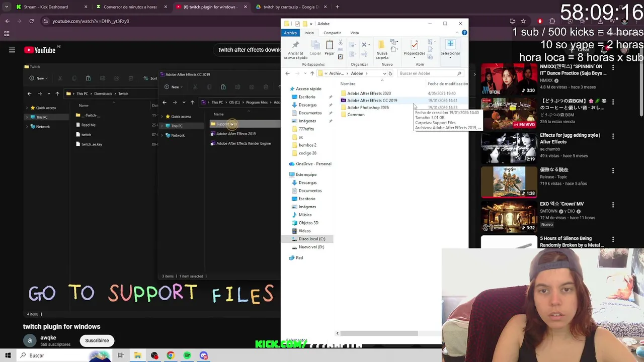The image size is (644, 362).
Task: Select Nuevo vol (D:) in navigation pane
Action: (311, 247)
